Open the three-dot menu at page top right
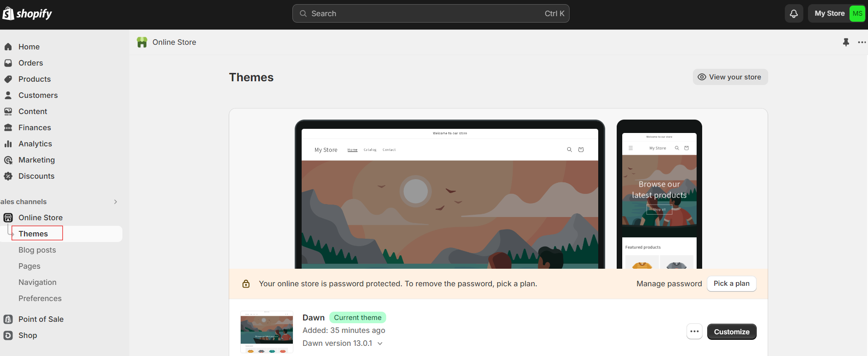868x356 pixels. tap(862, 42)
